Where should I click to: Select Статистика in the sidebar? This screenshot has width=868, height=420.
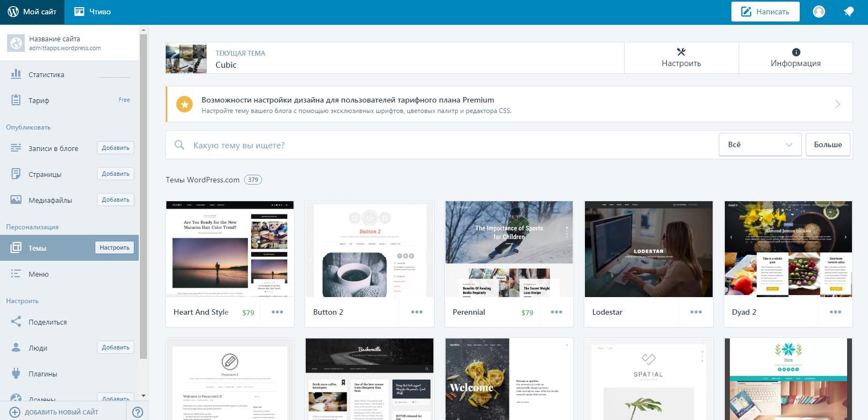(69, 74)
